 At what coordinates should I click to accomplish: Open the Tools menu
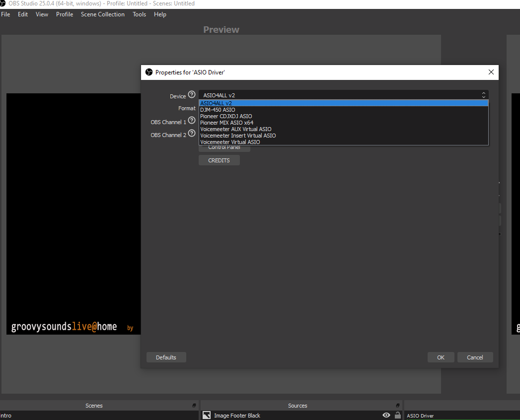tap(139, 14)
